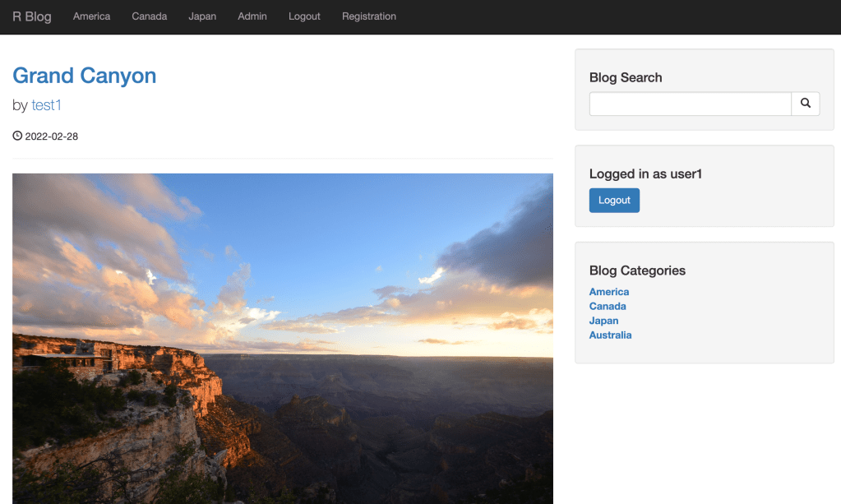This screenshot has width=841, height=504.
Task: Open the Registration page
Action: point(368,16)
